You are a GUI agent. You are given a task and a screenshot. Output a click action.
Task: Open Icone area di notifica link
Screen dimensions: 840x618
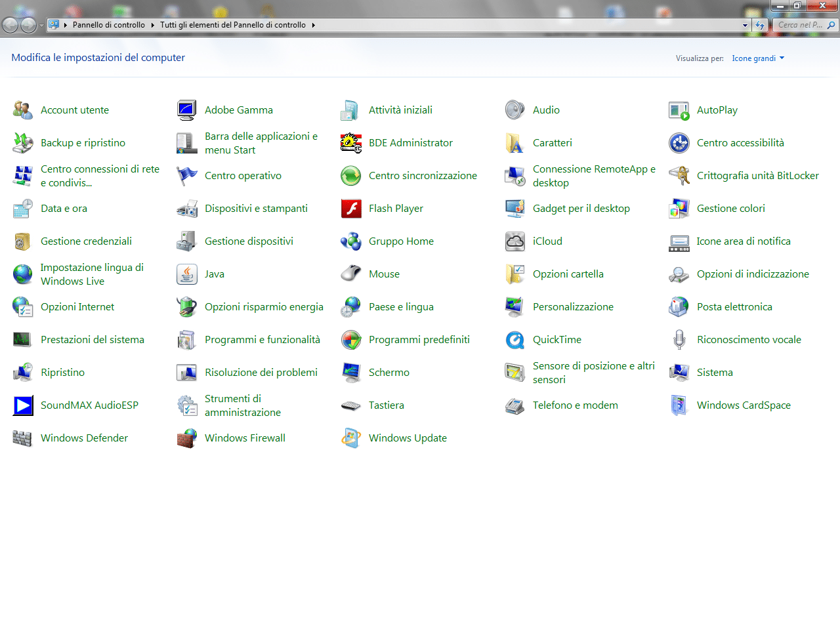click(744, 241)
